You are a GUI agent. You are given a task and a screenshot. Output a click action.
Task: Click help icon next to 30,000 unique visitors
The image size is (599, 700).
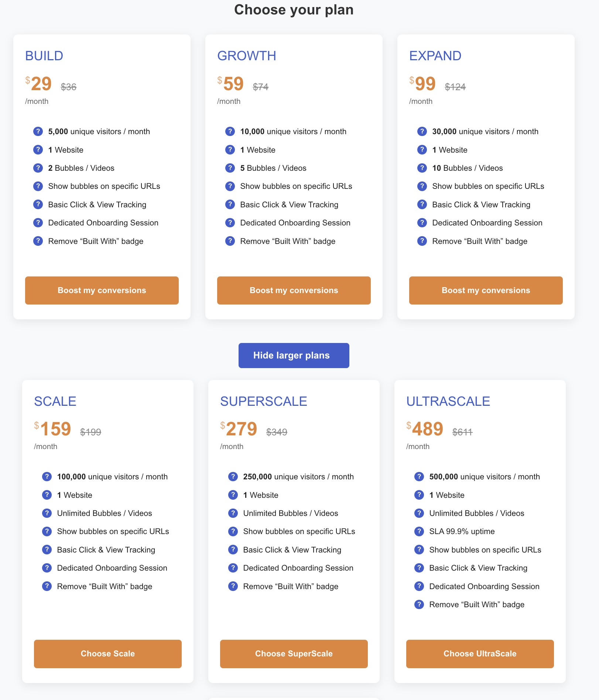pyautogui.click(x=422, y=131)
